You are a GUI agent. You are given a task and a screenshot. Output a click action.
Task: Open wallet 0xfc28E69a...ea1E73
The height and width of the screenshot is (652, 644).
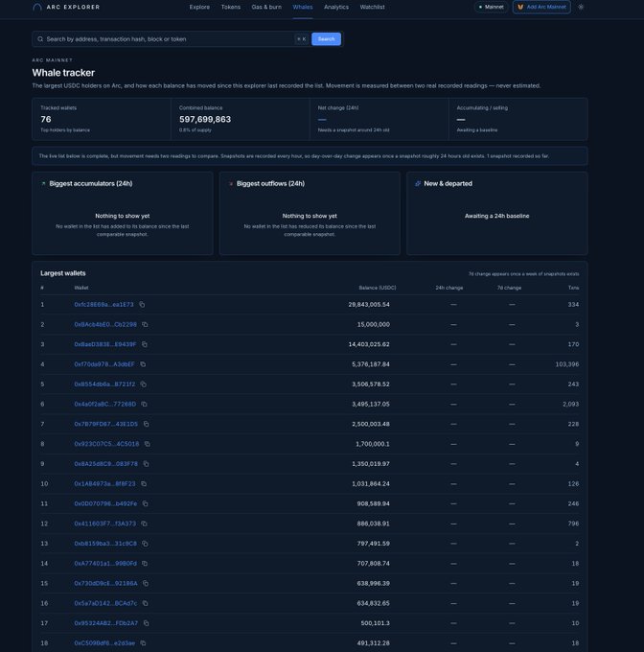103,304
